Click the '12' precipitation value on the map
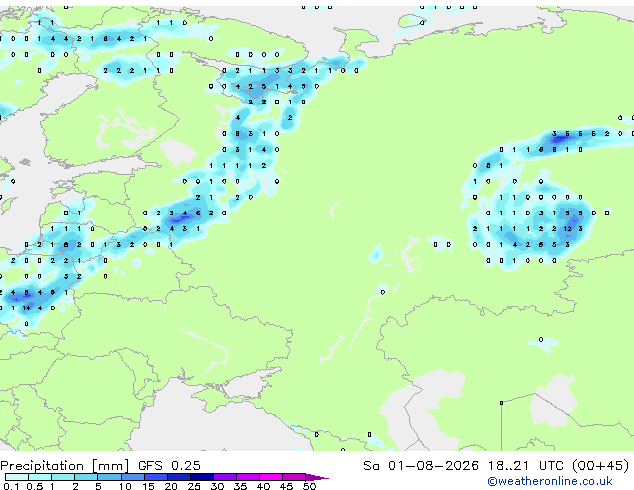 568,228
